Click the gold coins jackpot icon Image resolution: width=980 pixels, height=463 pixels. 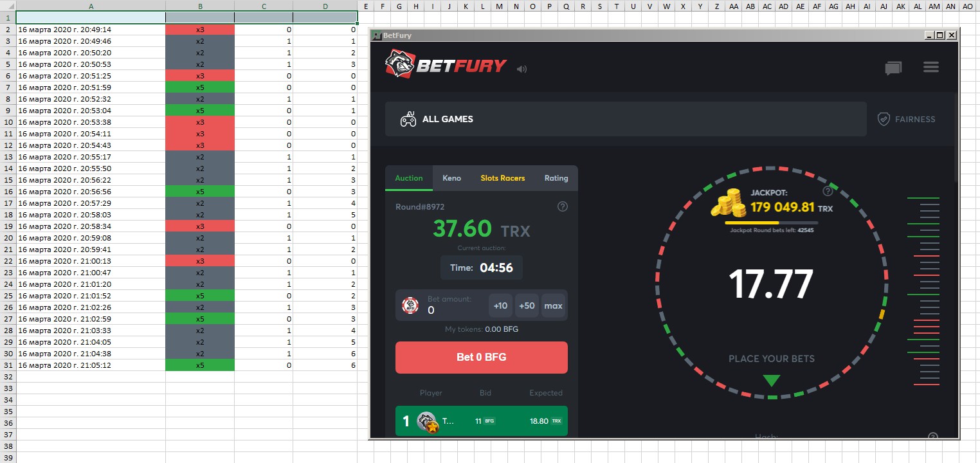pyautogui.click(x=729, y=203)
